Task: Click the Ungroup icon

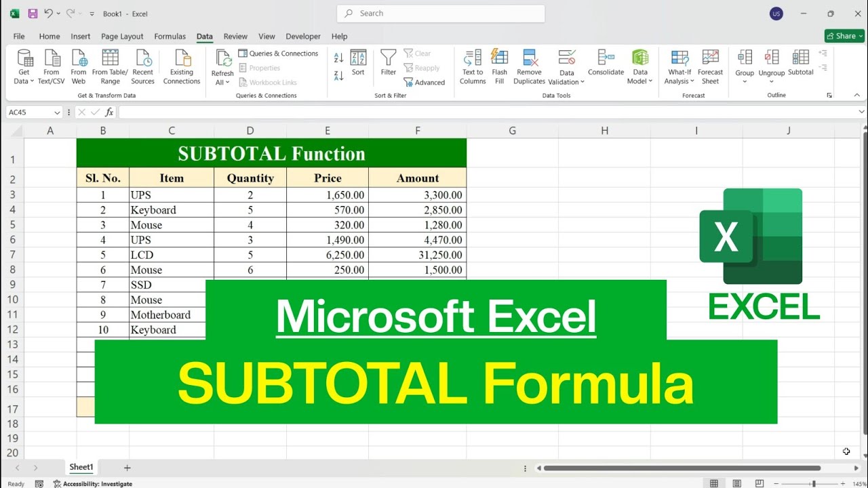Action: click(772, 58)
